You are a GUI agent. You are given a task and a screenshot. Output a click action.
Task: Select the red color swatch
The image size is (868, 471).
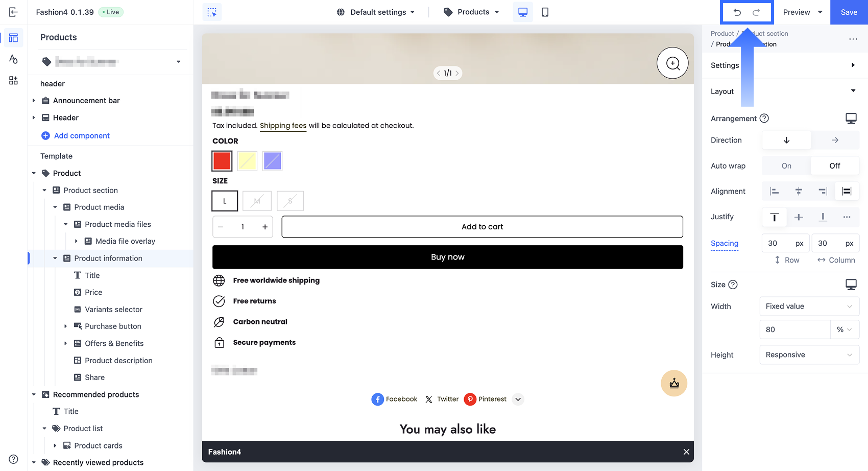(x=222, y=161)
